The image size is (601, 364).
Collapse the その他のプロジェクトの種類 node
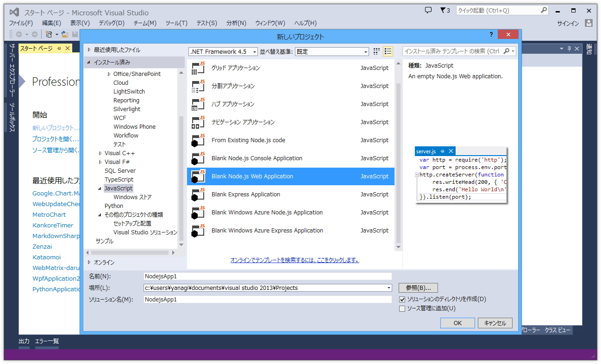pos(100,215)
